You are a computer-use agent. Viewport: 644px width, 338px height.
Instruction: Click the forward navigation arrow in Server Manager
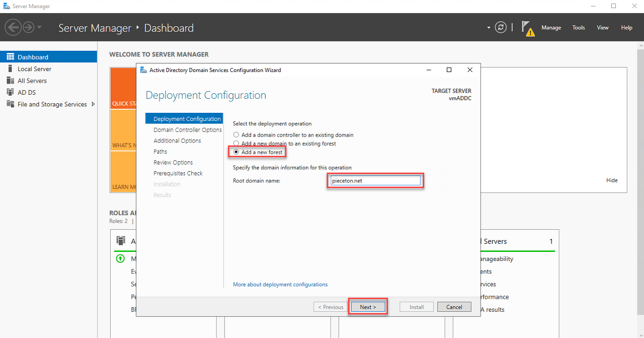tap(28, 27)
